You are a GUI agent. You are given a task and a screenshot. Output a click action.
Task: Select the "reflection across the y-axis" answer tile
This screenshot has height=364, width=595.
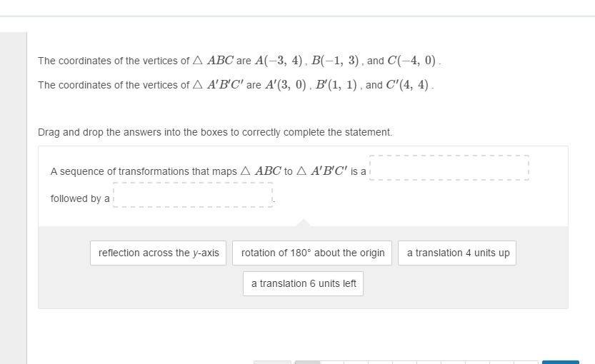pos(159,253)
